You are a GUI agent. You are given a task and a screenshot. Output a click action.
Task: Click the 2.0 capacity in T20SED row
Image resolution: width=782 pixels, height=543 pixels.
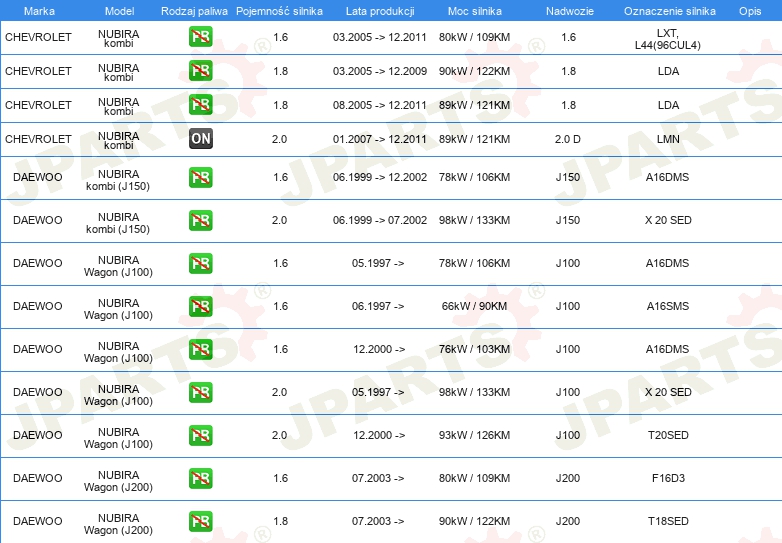click(x=279, y=435)
